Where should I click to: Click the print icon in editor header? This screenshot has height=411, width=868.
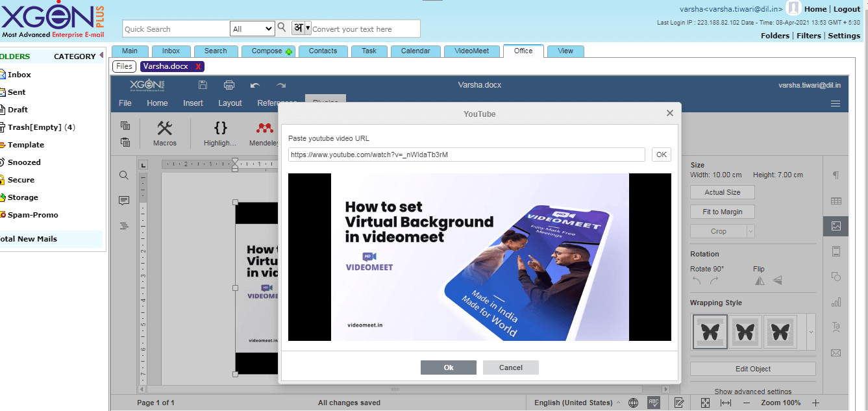pos(229,85)
